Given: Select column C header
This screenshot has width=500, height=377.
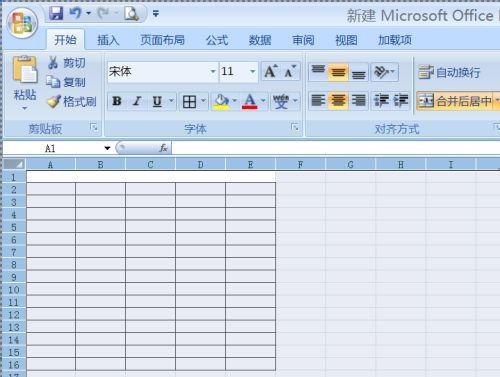Looking at the screenshot, I should (150, 165).
